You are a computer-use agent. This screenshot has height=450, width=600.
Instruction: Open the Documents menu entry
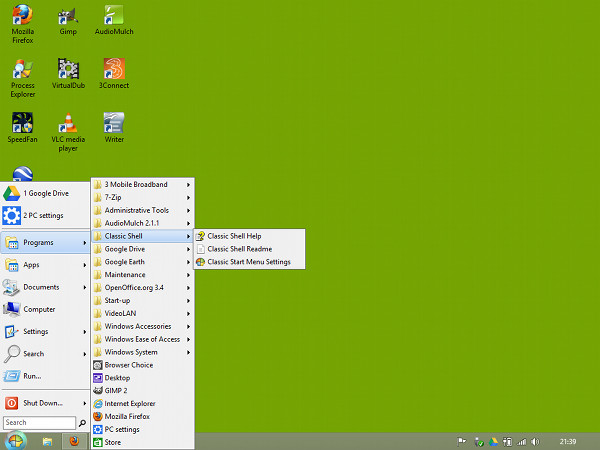pos(46,287)
